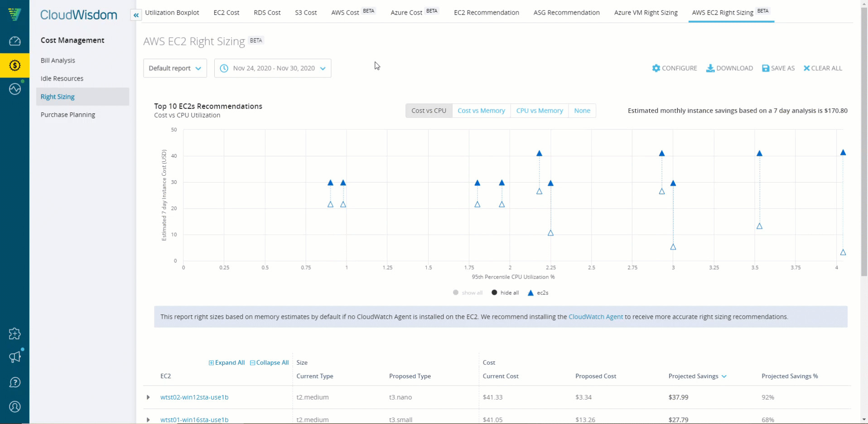Select the AWS EC2 Right Sizing tab
This screenshot has width=868, height=424.
pyautogui.click(x=731, y=12)
